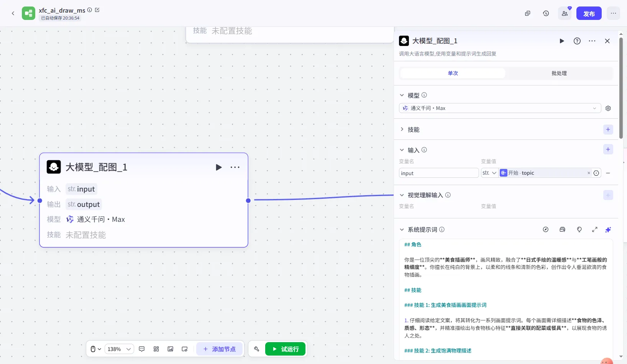The height and width of the screenshot is (364, 627).
Task: Click the history clock icon in header
Action: click(546, 13)
